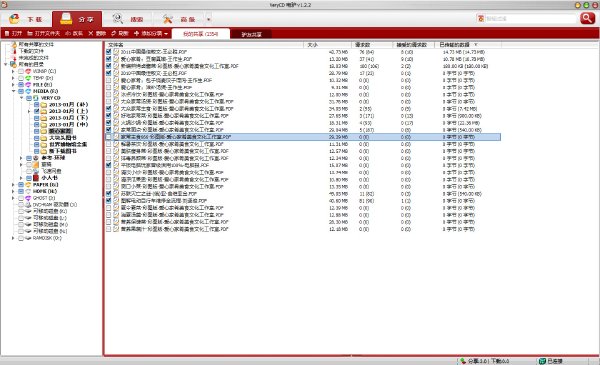Open the dropdown arrow after 高级 tab
This screenshot has height=365, width=600.
pos(209,19)
